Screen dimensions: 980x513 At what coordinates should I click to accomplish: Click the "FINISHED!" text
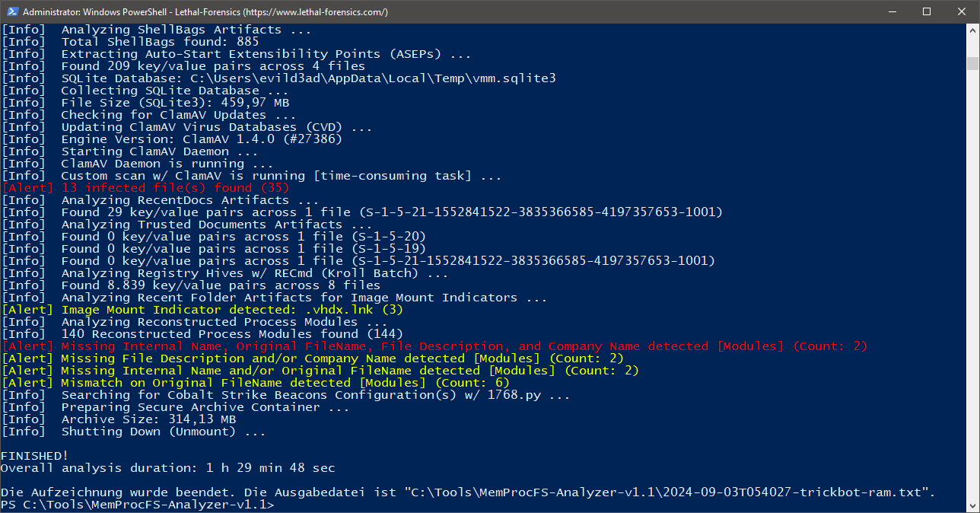pos(34,455)
